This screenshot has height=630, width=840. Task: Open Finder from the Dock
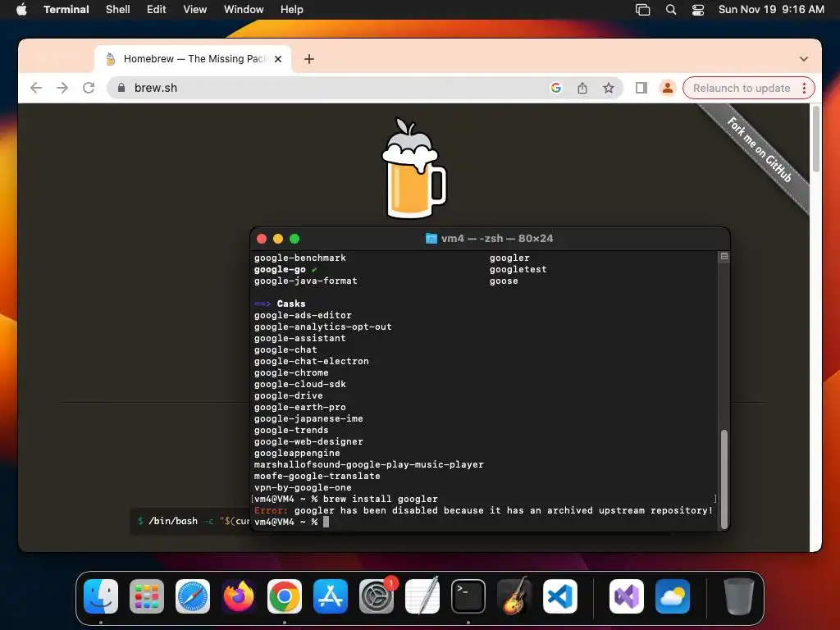pos(101,596)
